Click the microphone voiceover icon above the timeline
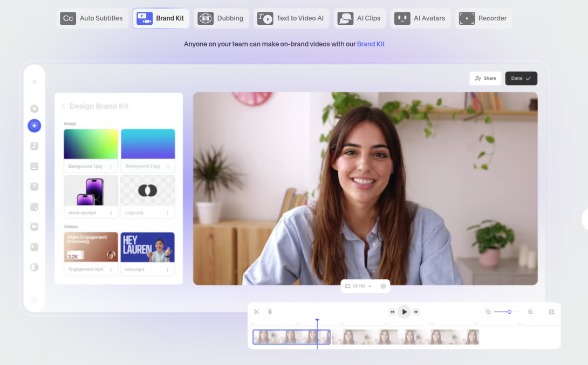This screenshot has height=365, width=588. [270, 312]
